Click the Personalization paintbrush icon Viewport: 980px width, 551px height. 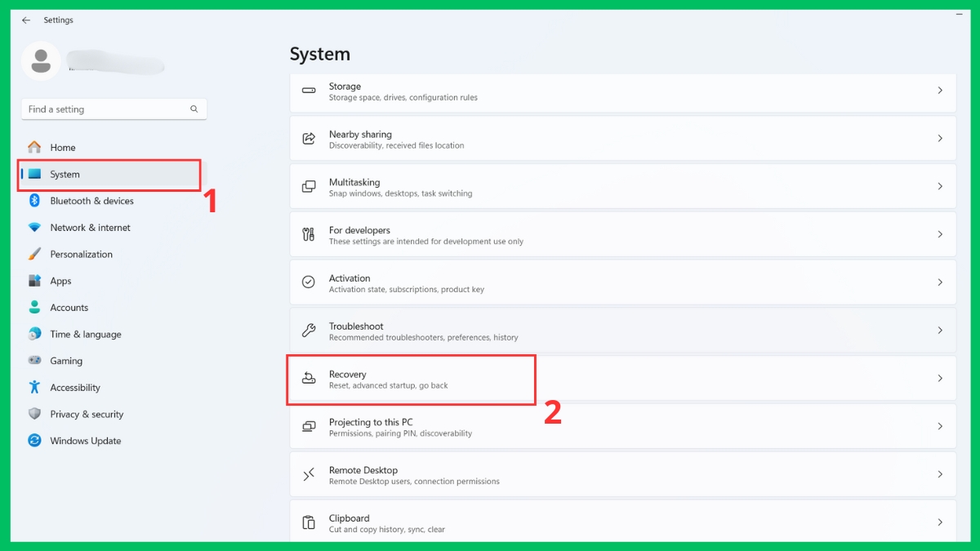coord(34,254)
